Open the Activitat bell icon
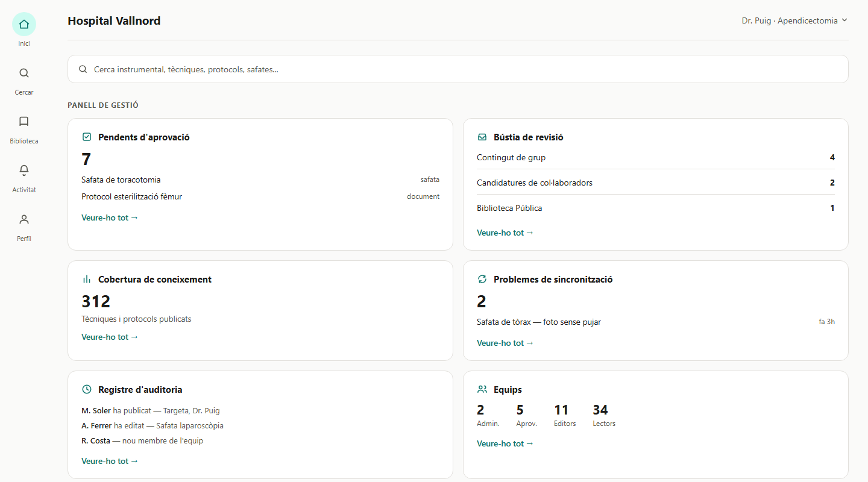 point(24,171)
